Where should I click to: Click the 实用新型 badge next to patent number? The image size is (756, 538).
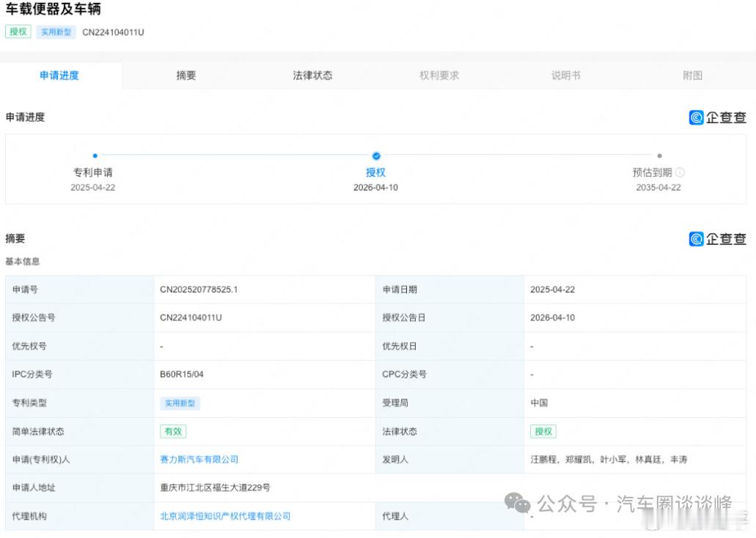pos(56,32)
